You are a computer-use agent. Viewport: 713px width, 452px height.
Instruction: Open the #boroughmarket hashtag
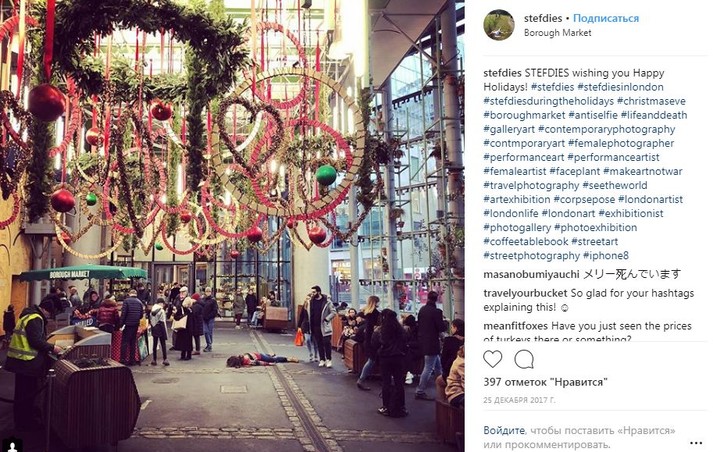coord(524,115)
